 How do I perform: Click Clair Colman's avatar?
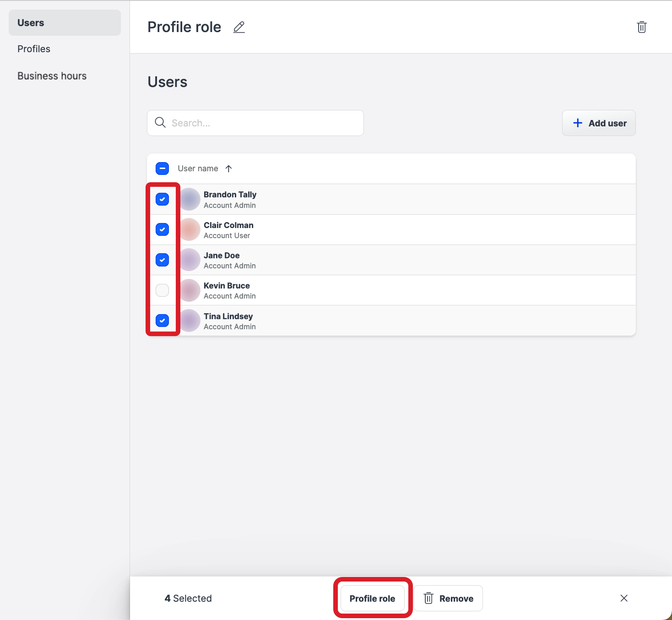[190, 229]
